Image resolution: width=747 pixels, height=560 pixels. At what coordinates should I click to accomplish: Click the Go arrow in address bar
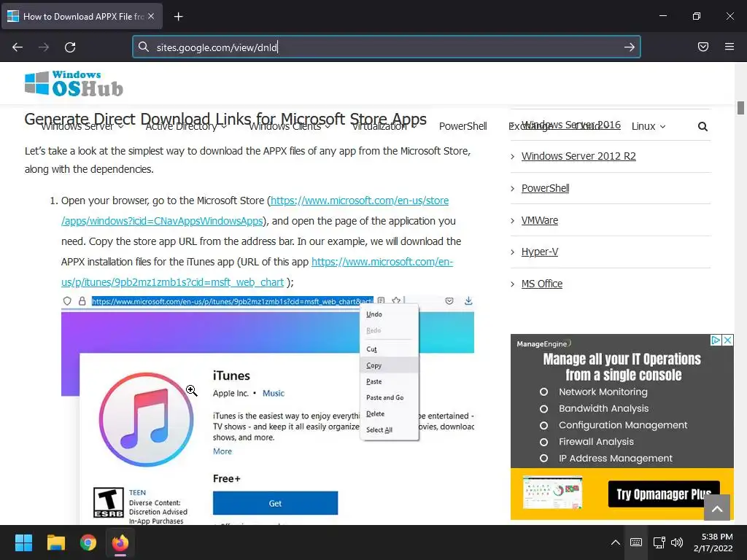(x=630, y=47)
